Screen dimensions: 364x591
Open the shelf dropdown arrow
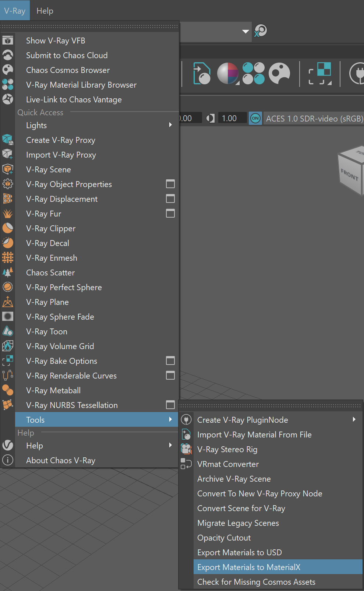click(x=246, y=32)
